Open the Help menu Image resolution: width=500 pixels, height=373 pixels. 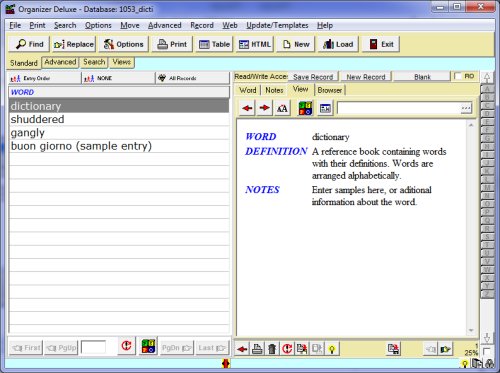325,25
